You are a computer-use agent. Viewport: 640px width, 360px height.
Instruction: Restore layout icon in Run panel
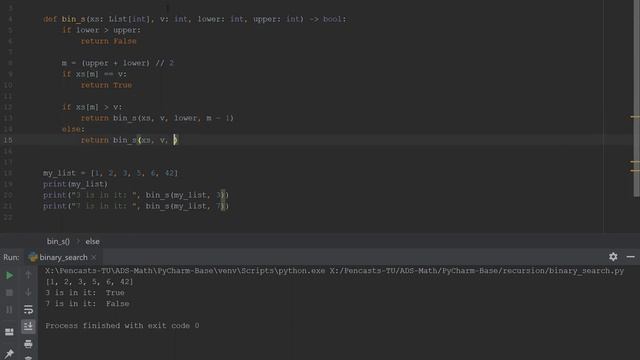coord(9,332)
